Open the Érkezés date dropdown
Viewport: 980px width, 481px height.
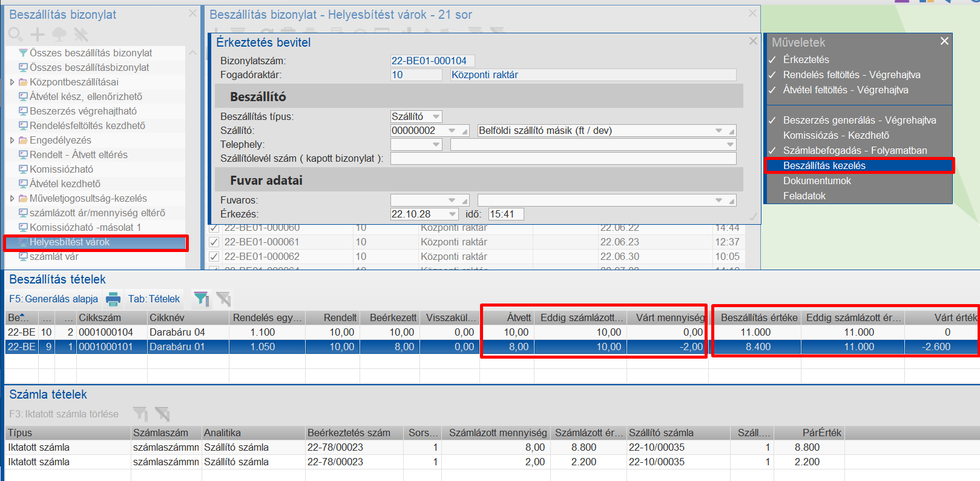click(x=453, y=214)
